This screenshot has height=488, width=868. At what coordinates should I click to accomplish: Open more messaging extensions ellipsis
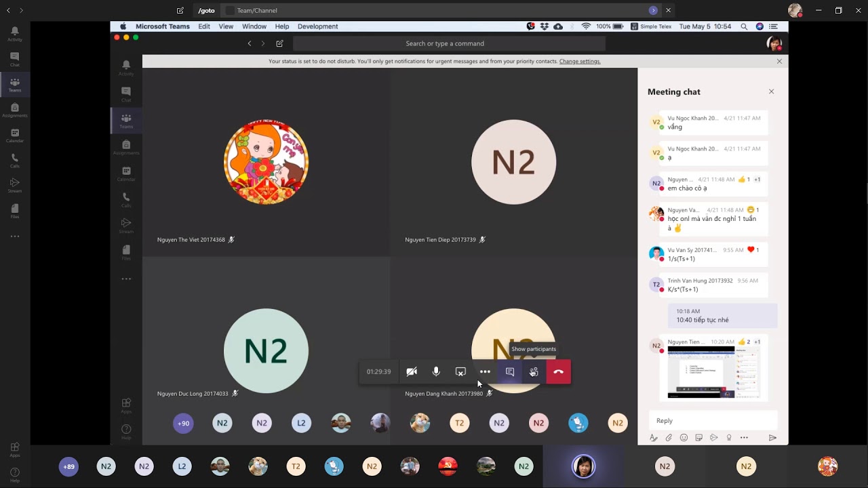(744, 438)
